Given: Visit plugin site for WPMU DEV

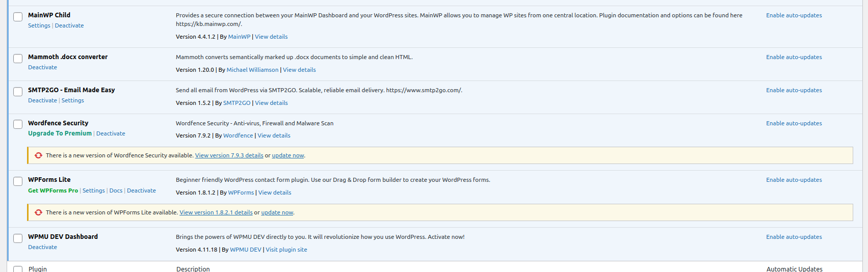Looking at the screenshot, I should tap(286, 250).
